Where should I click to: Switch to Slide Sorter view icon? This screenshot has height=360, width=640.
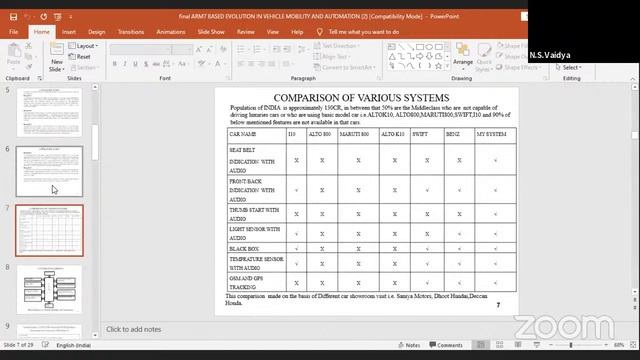click(500, 345)
